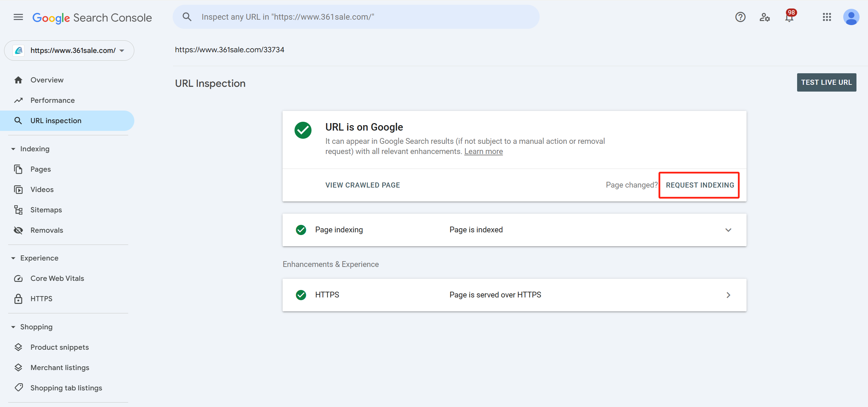
Task: Open Users and settings icon
Action: (x=765, y=17)
